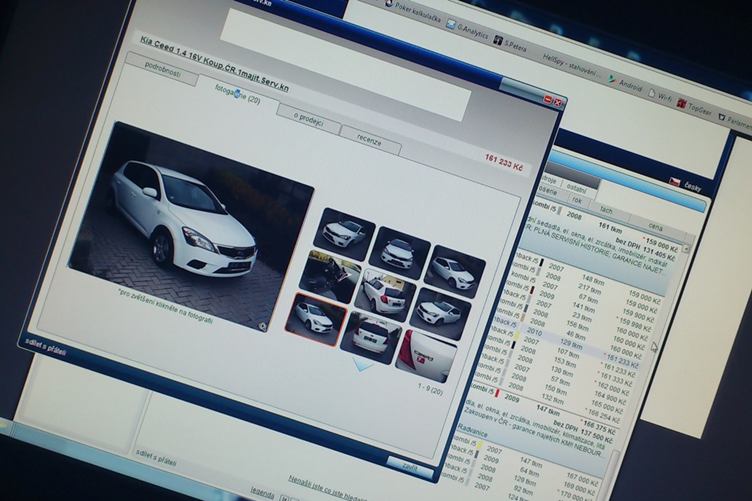Open the S.Patera bookmark
Screen dimensions: 752x501
pyautogui.click(x=510, y=45)
